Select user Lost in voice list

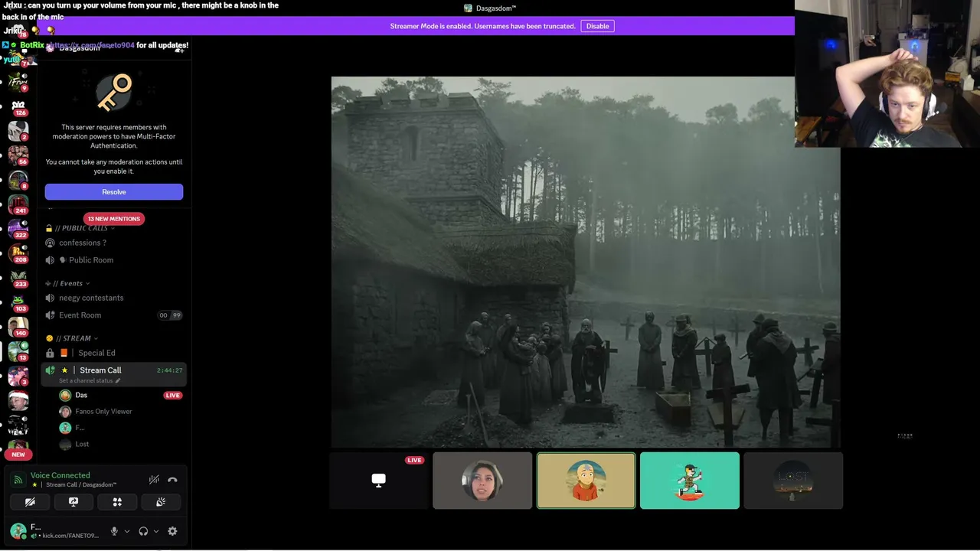click(114, 444)
